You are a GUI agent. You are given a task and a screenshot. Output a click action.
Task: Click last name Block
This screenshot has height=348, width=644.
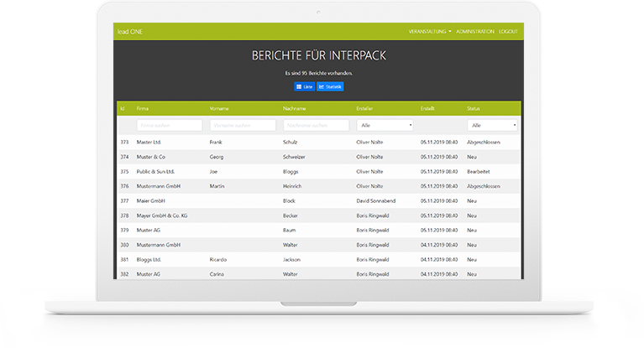click(289, 201)
